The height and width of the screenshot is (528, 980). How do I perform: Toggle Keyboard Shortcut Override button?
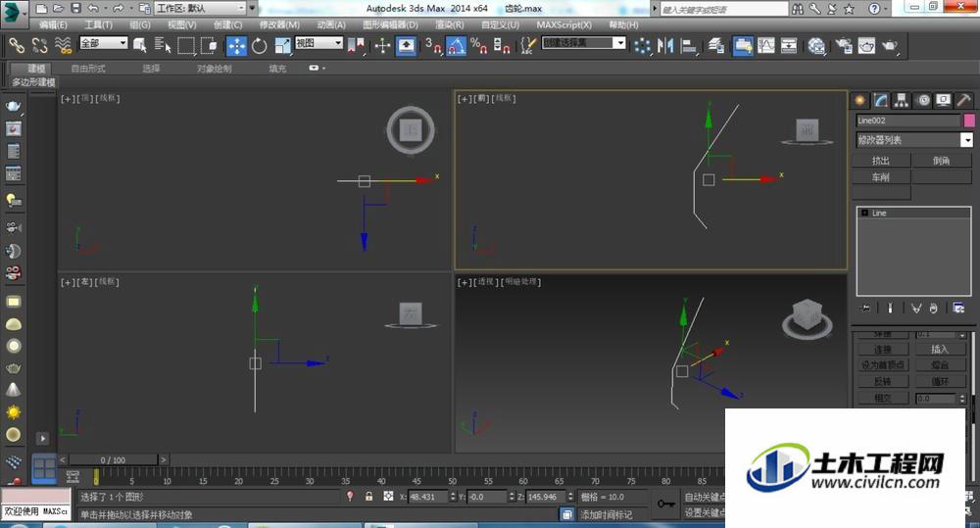click(407, 46)
